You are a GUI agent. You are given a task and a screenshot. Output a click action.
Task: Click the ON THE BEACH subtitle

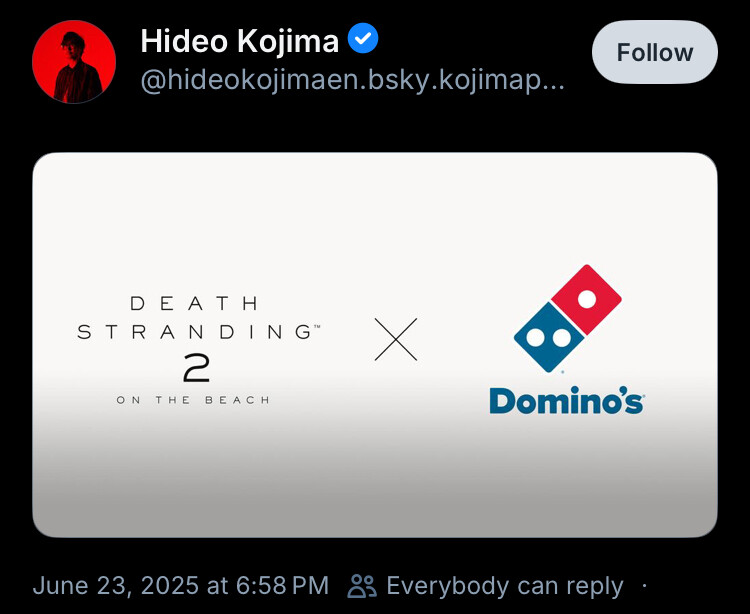(193, 400)
